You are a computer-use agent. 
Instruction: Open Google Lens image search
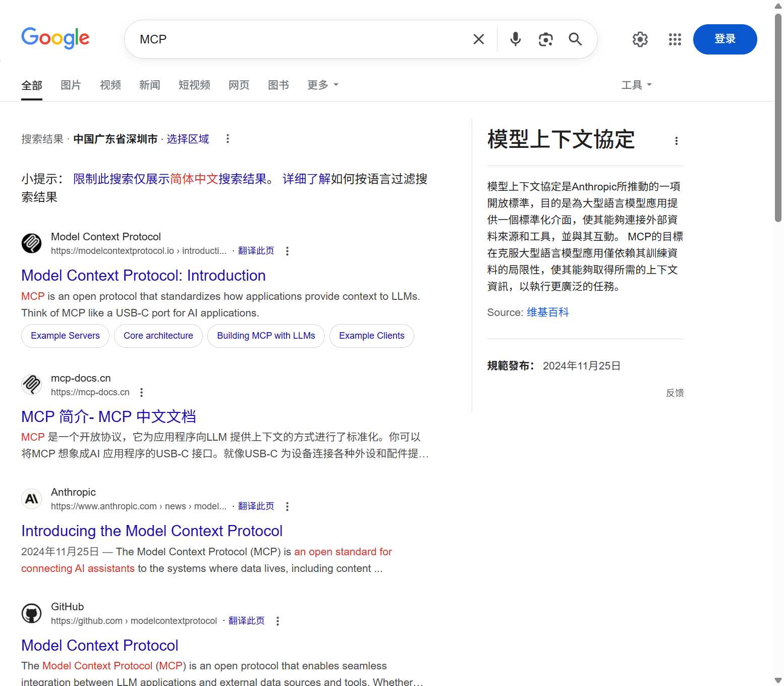(545, 39)
